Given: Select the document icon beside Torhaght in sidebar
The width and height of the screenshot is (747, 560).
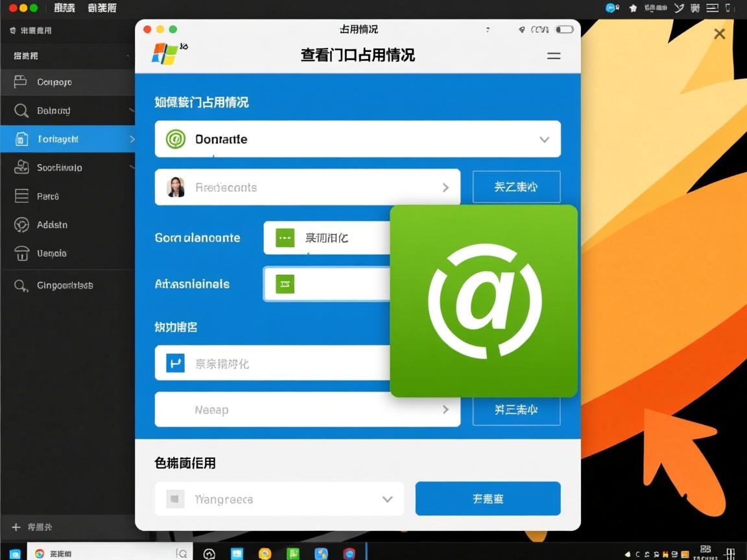Looking at the screenshot, I should click(20, 139).
